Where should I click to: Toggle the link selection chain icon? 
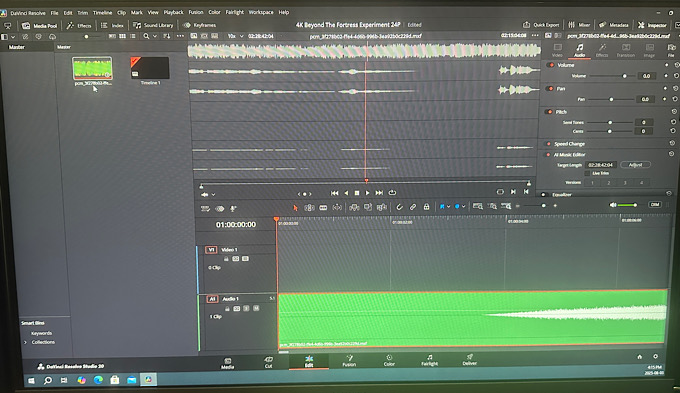413,207
